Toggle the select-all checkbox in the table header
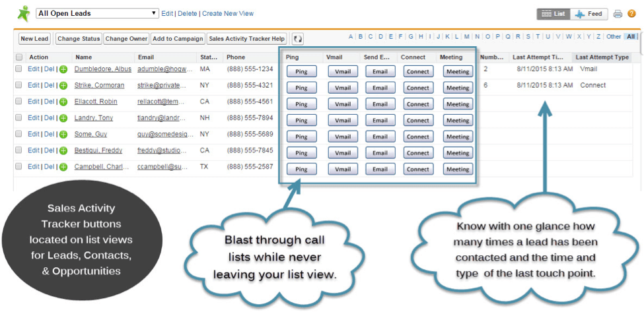This screenshot has width=644, height=312. coord(18,57)
